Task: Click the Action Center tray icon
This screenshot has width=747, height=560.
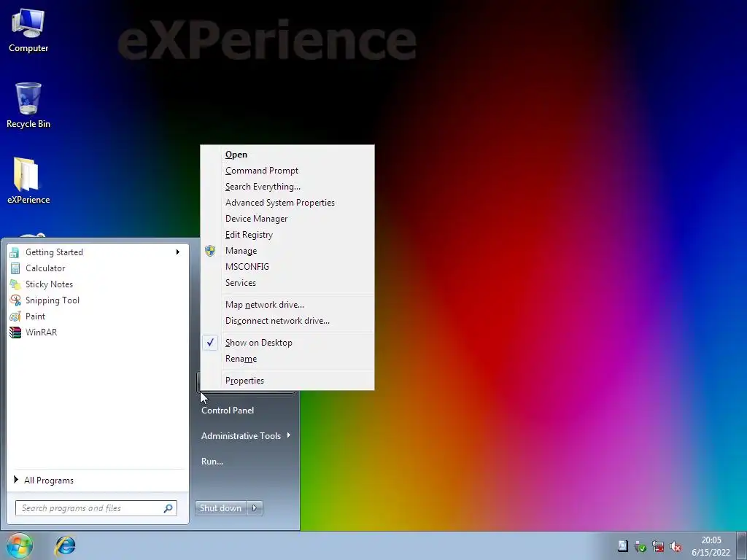Action: tap(623, 546)
